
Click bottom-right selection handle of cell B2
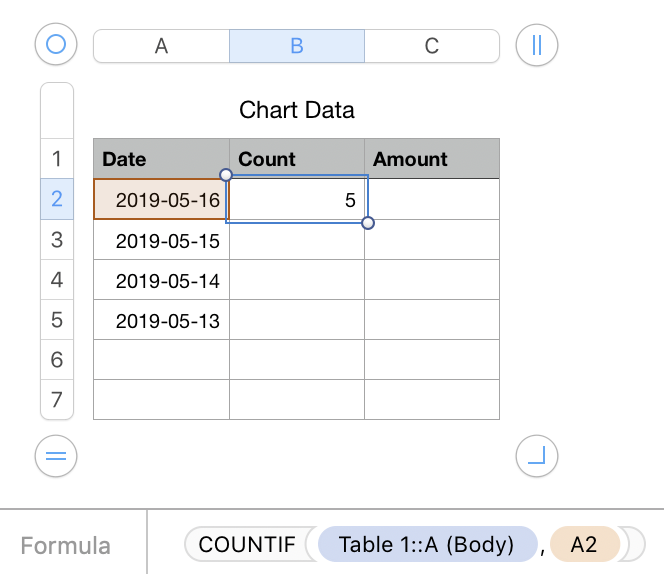[x=368, y=222]
